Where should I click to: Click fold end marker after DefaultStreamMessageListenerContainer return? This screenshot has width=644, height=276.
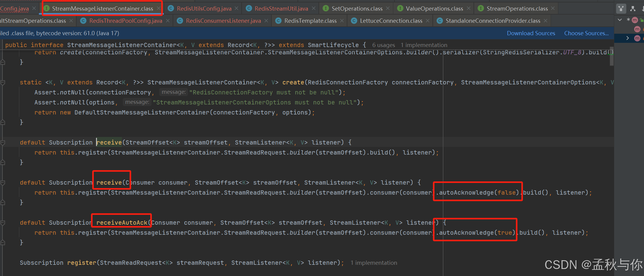(x=3, y=122)
